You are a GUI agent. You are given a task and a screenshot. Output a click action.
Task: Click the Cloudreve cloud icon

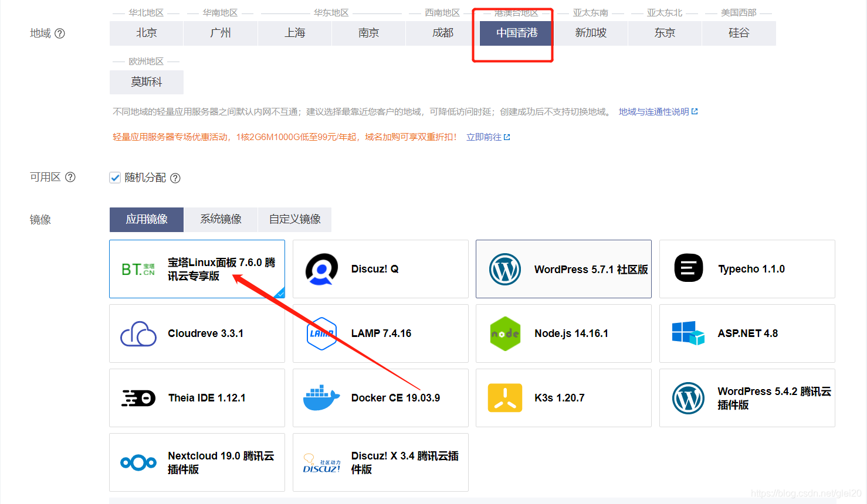[138, 333]
